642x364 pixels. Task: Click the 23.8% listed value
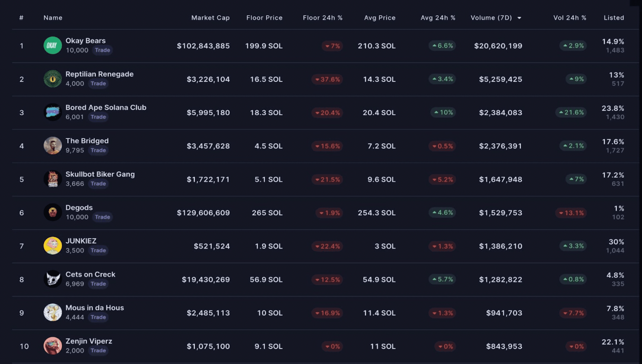pos(613,108)
